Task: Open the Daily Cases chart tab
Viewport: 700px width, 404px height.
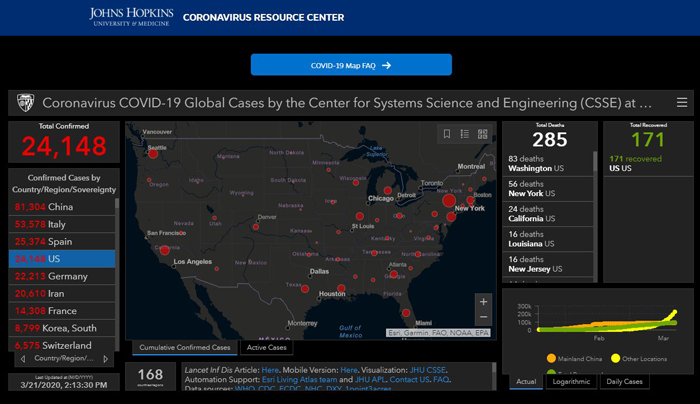Action: click(x=624, y=381)
